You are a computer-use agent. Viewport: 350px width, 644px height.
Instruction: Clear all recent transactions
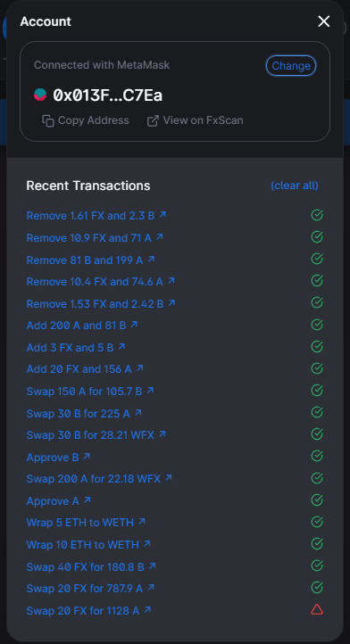294,186
